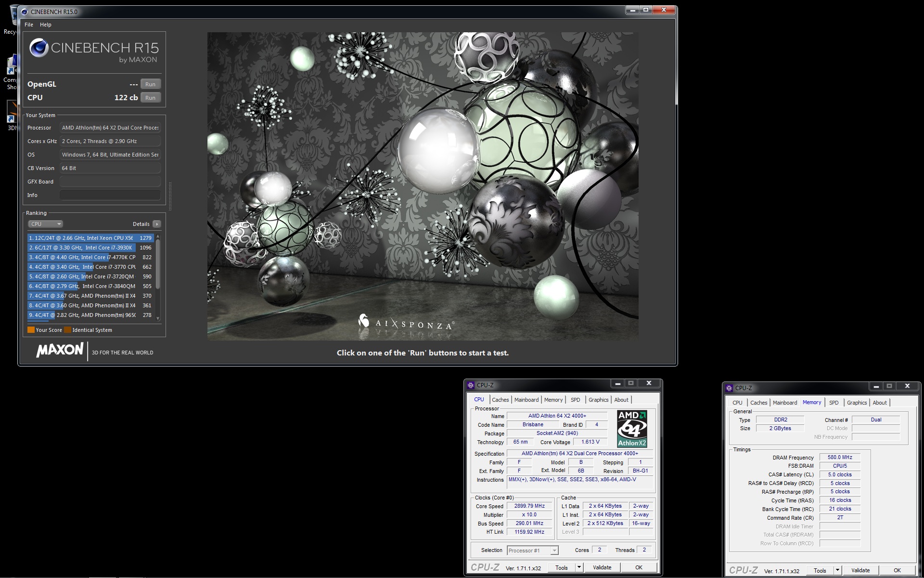Click OK in right CPU-Z window
This screenshot has height=578, width=924.
click(897, 571)
